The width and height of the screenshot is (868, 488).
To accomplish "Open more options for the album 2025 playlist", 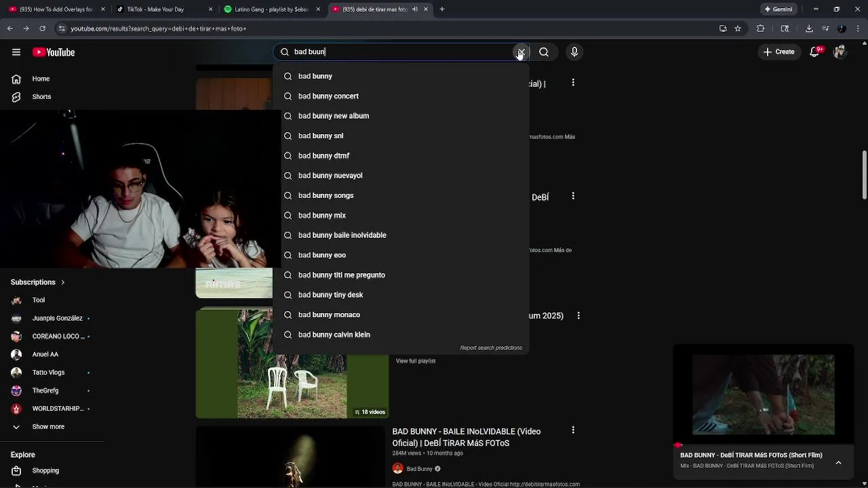I will pyautogui.click(x=578, y=316).
